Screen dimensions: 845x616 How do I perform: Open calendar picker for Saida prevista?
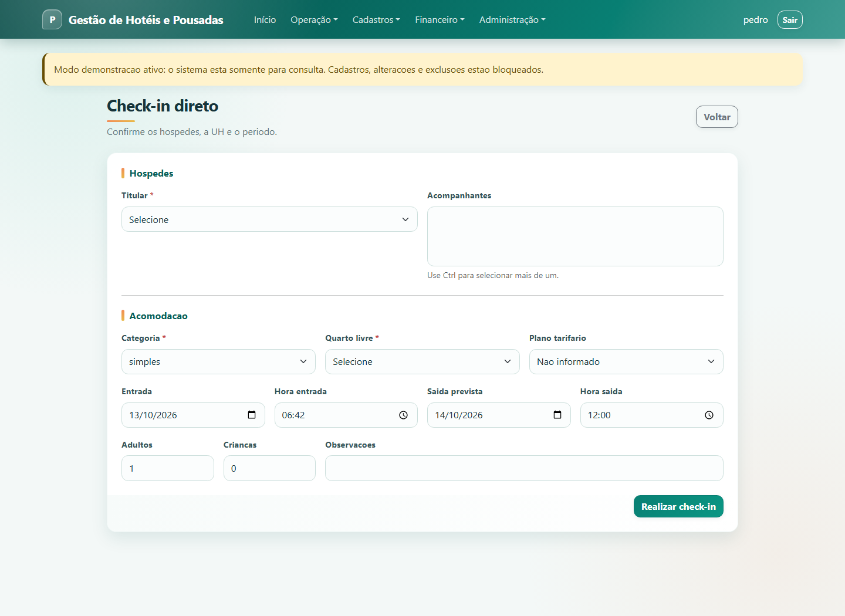(x=557, y=415)
